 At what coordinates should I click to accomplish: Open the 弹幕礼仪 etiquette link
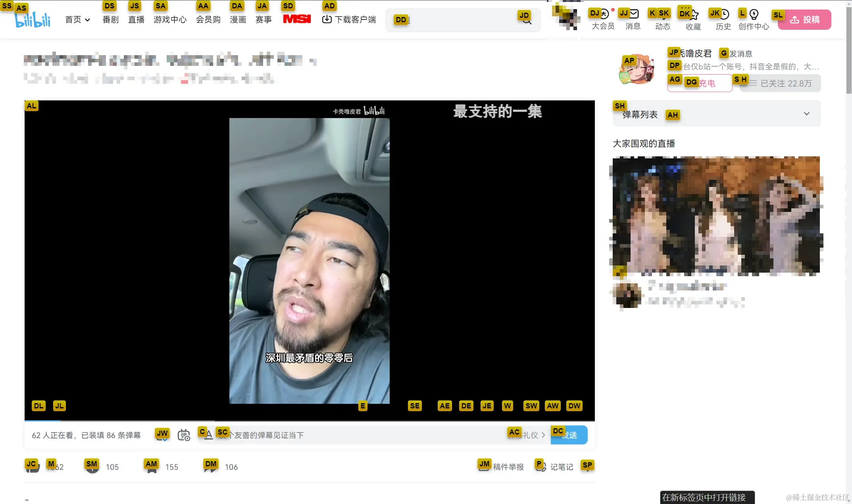528,435
